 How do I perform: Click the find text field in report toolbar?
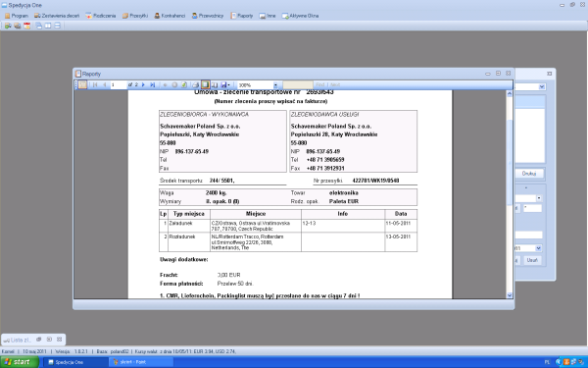298,84
